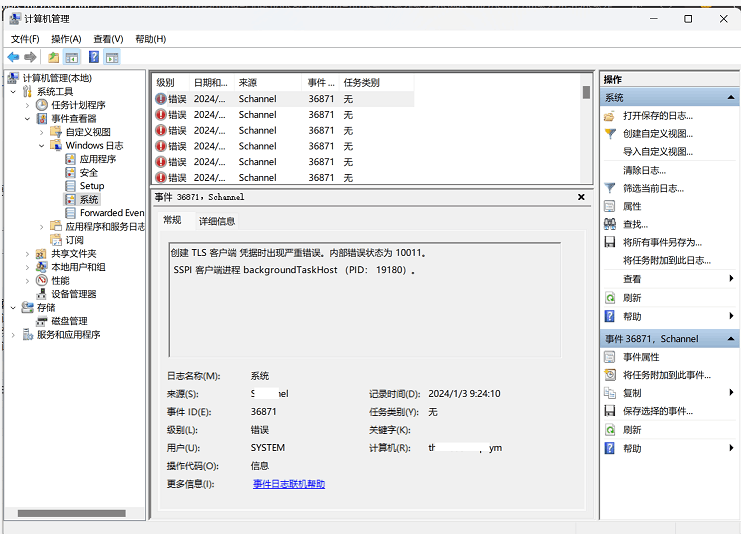Select 服务和应用程序 tree node
This screenshot has width=741, height=534.
(x=69, y=335)
